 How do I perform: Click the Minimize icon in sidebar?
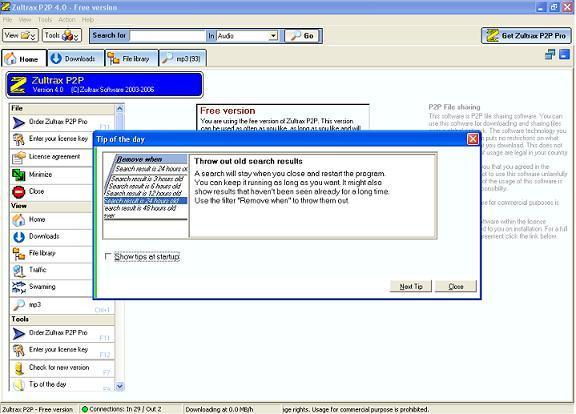pos(18,174)
